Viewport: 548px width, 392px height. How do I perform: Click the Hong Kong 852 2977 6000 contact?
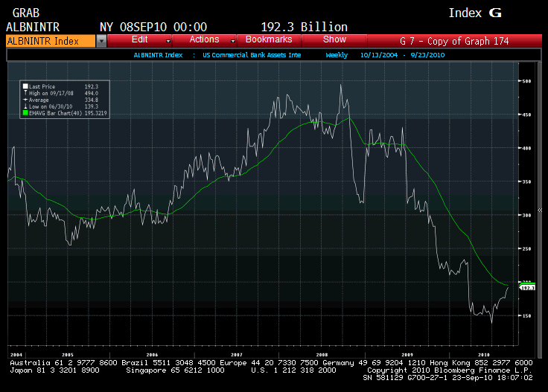pyautogui.click(x=481, y=363)
